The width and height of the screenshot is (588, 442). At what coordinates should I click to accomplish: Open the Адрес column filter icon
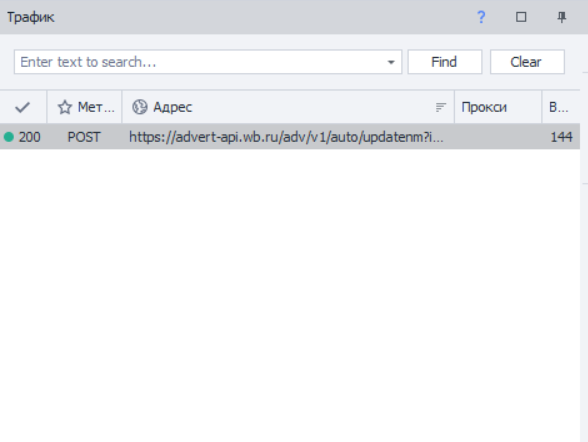pyautogui.click(x=441, y=108)
